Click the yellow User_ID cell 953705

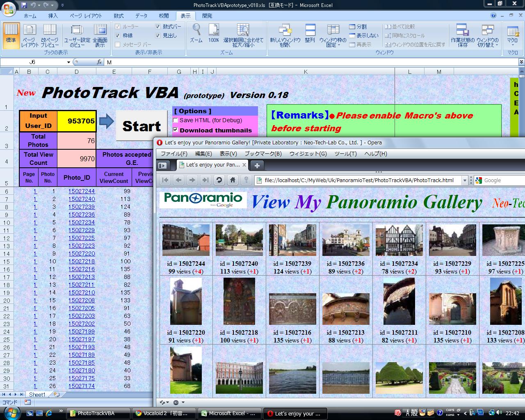pyautogui.click(x=77, y=121)
